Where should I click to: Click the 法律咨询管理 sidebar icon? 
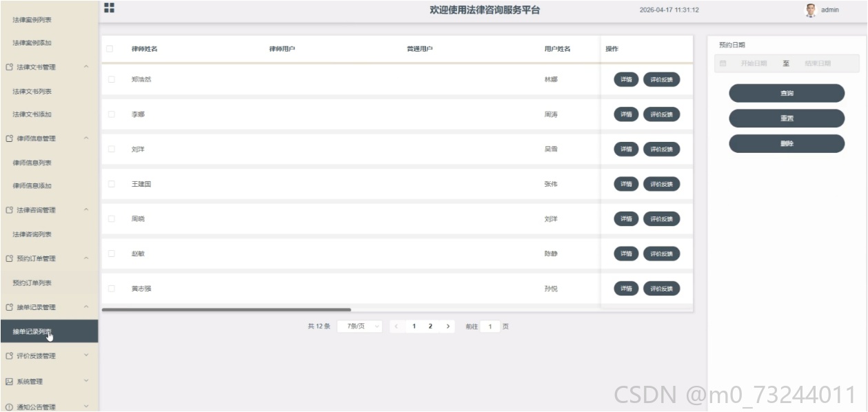10,210
